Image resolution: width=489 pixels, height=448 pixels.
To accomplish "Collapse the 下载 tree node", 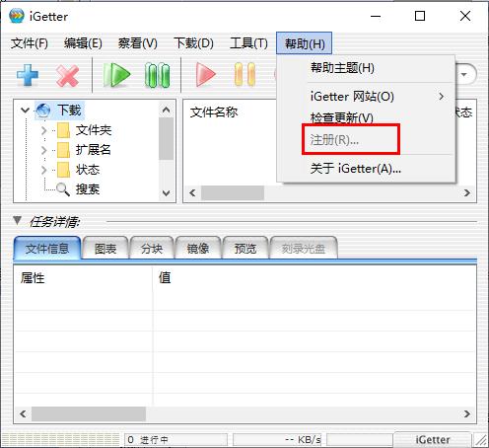I will [x=25, y=111].
